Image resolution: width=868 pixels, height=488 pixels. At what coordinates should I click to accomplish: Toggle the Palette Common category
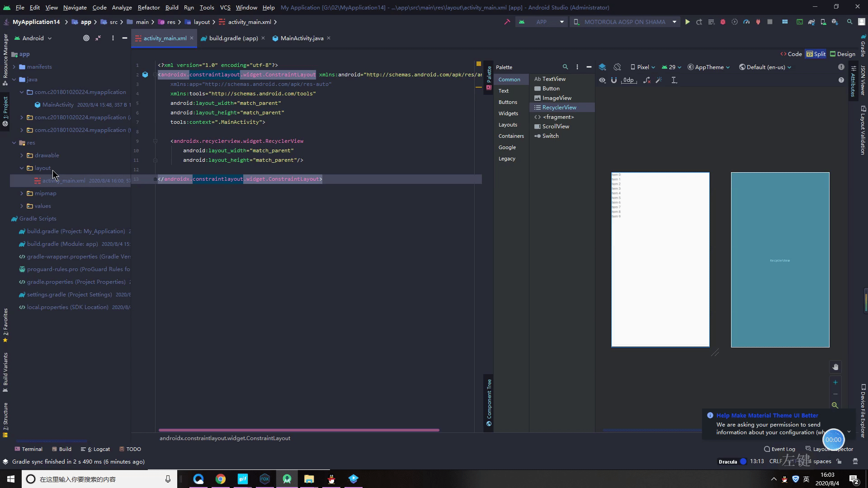pos(509,79)
